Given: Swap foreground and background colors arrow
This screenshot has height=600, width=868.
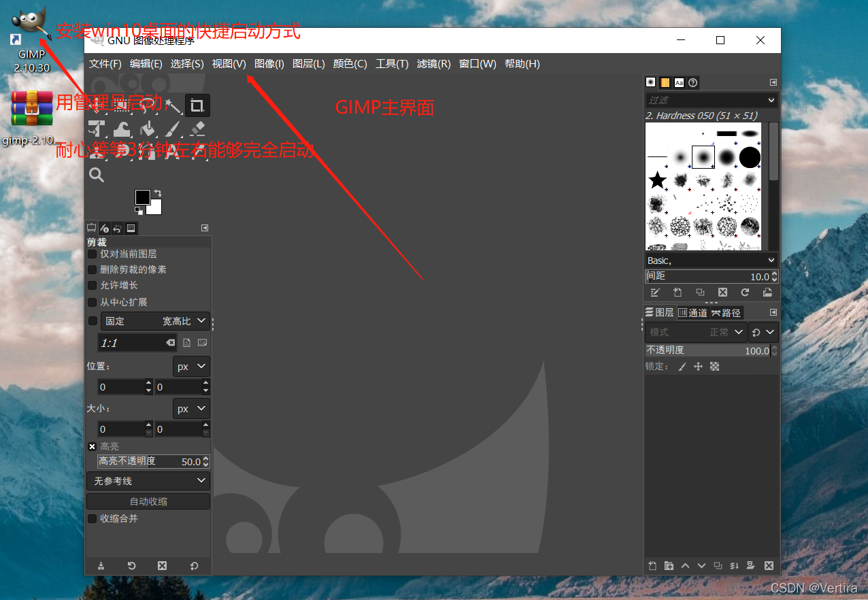Looking at the screenshot, I should [158, 193].
